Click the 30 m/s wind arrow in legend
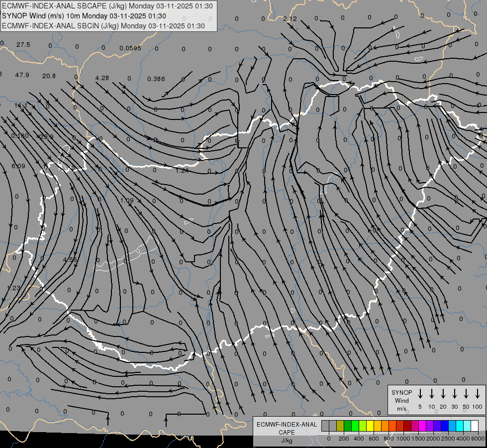Screen dimensions: 487x448 [454, 394]
